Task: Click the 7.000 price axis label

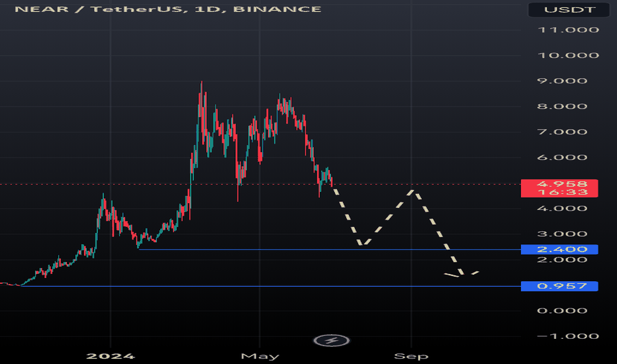Action: pyautogui.click(x=562, y=132)
